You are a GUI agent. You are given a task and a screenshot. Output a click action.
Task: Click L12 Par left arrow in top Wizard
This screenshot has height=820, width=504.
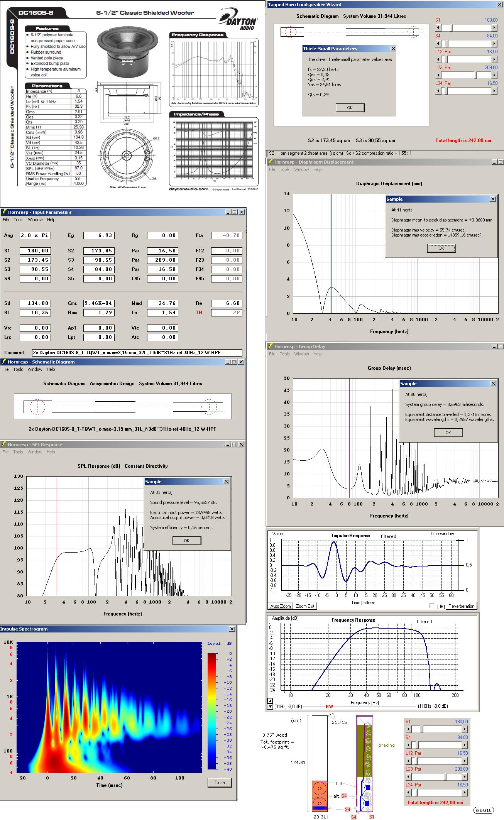pos(438,59)
